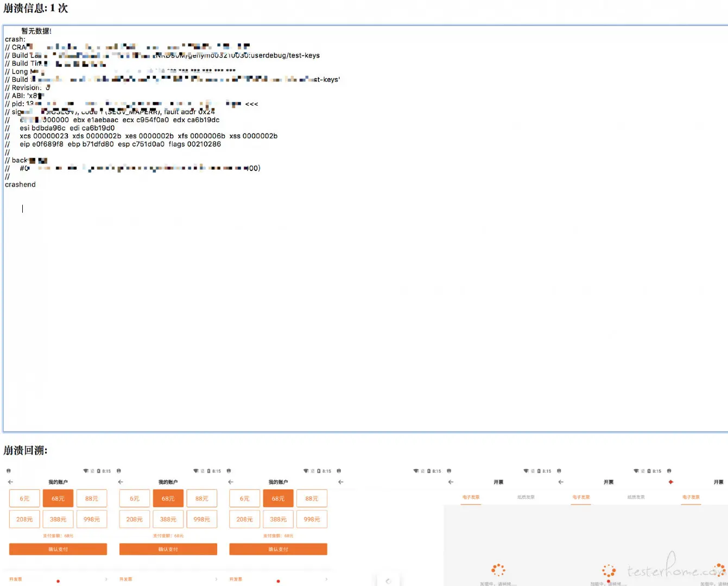Click the 崩溃信息: 1 次 heading

click(36, 8)
